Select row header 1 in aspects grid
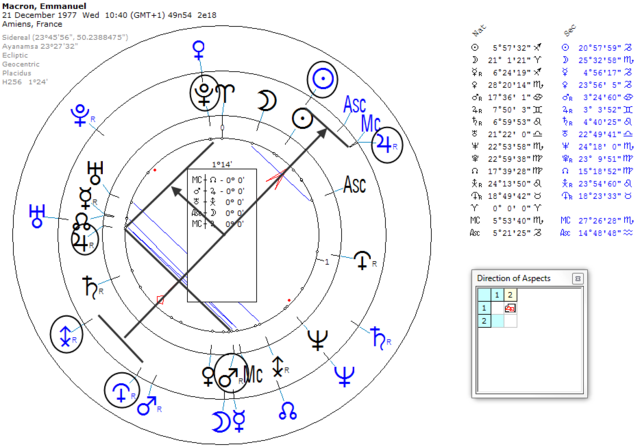This screenshot has height=447, width=640. (484, 308)
